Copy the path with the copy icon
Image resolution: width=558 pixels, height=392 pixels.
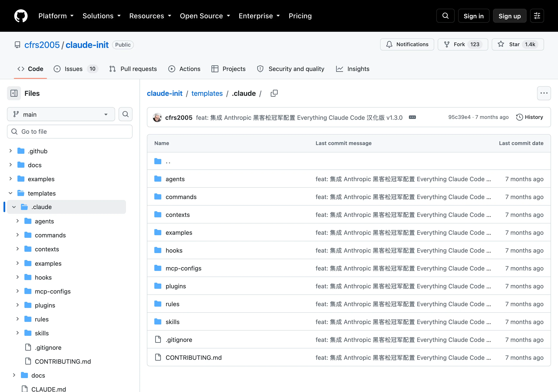274,93
